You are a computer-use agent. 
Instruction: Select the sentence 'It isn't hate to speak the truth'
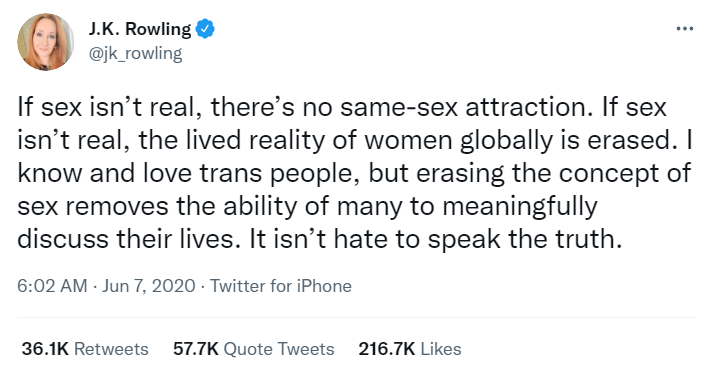pyautogui.click(x=435, y=239)
